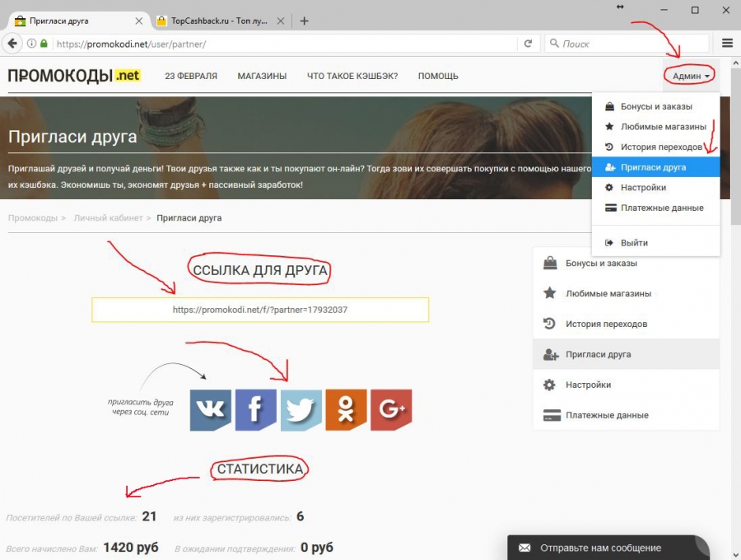741x560 pixels.
Task: Switch to the TopCashback.ru tab
Action: [221, 21]
